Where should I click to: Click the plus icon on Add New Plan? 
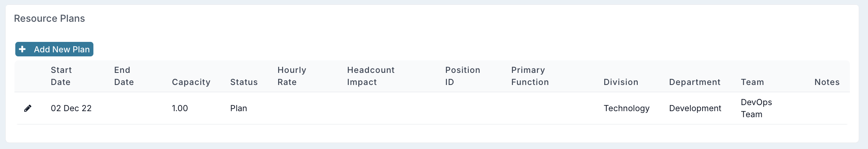click(23, 49)
